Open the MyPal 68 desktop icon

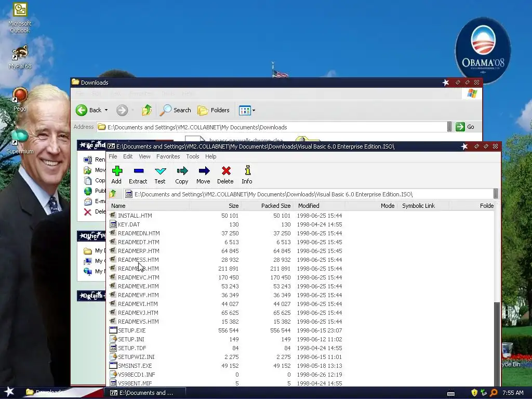click(20, 57)
